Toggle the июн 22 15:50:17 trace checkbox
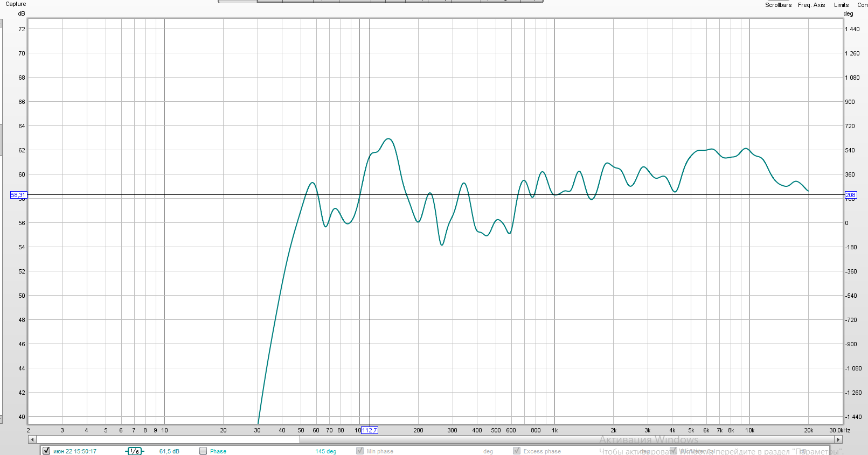 pos(46,451)
